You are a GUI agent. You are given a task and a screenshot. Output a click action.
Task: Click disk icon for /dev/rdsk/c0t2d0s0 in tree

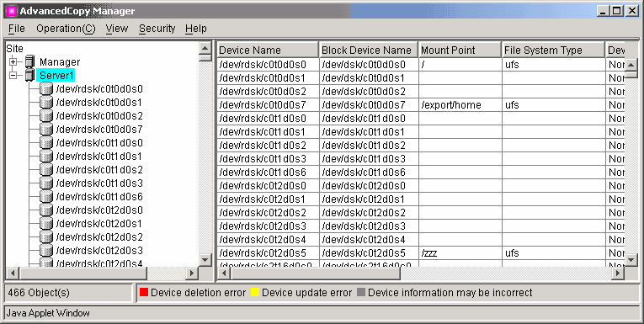[46, 210]
